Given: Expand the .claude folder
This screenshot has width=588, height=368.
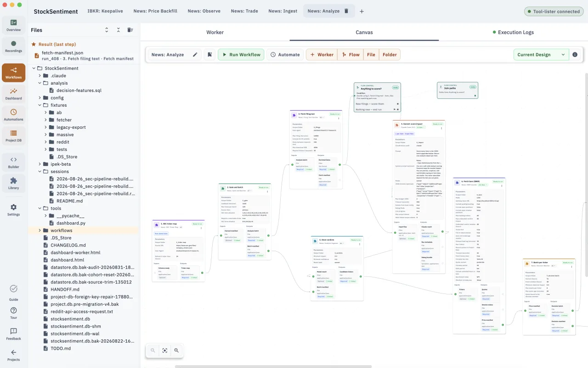Looking at the screenshot, I should point(40,76).
